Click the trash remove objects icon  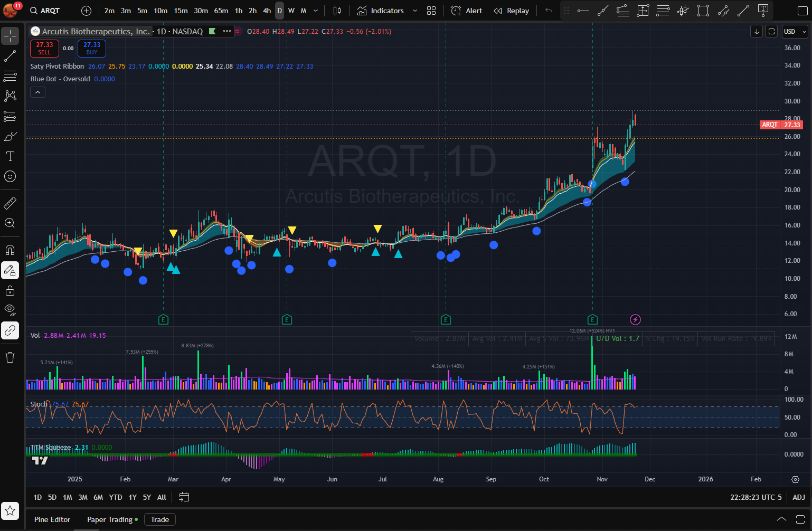tap(10, 357)
